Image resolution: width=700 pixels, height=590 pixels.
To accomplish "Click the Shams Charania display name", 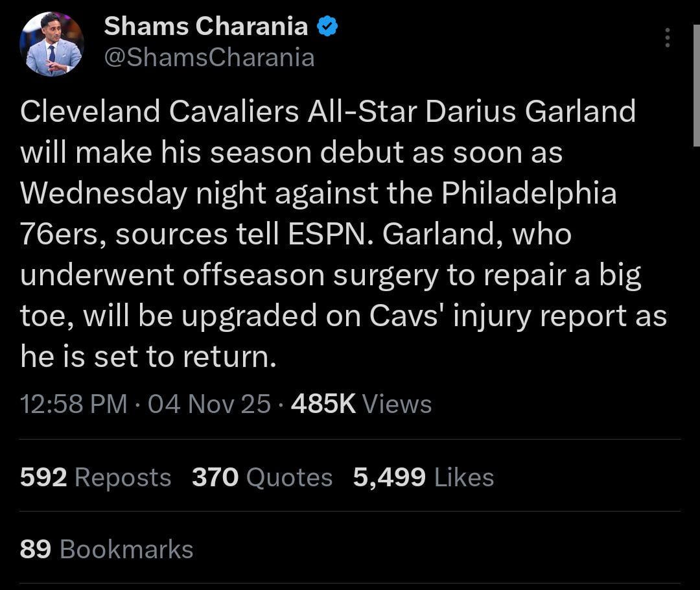I will tap(205, 26).
